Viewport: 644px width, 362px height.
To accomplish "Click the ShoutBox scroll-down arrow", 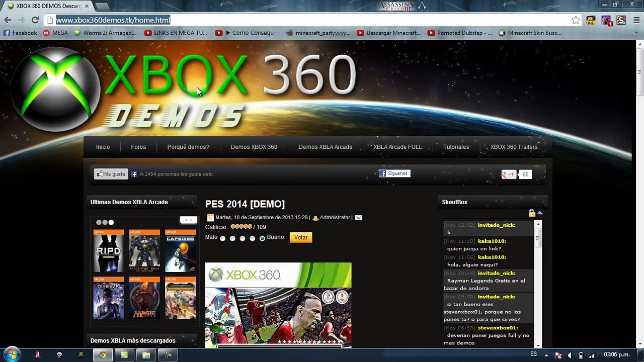I will point(538,345).
